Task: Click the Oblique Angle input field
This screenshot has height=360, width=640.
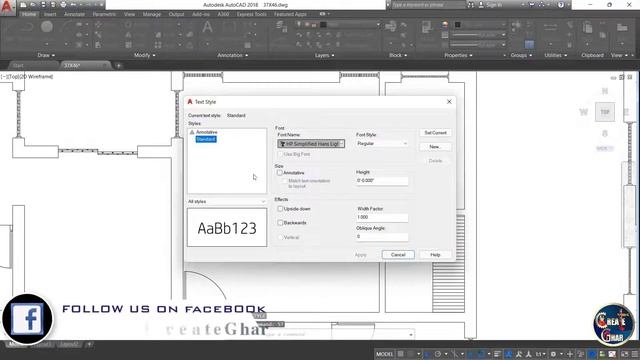Action: (x=382, y=236)
